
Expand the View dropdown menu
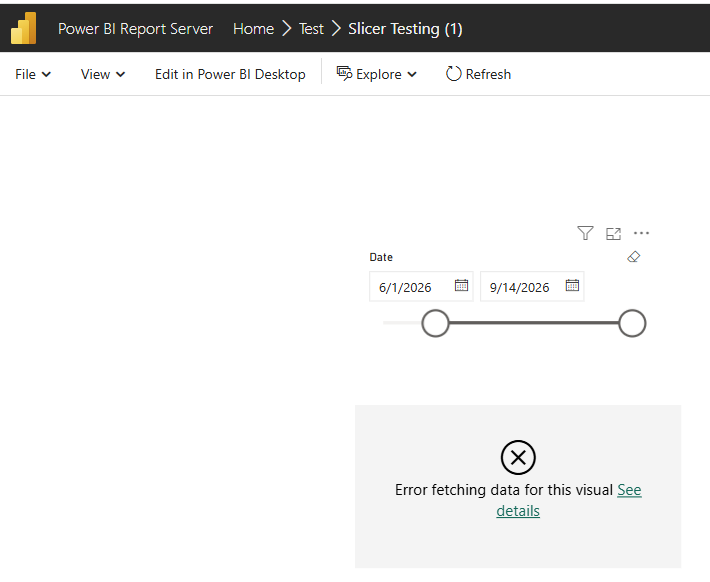pyautogui.click(x=103, y=74)
